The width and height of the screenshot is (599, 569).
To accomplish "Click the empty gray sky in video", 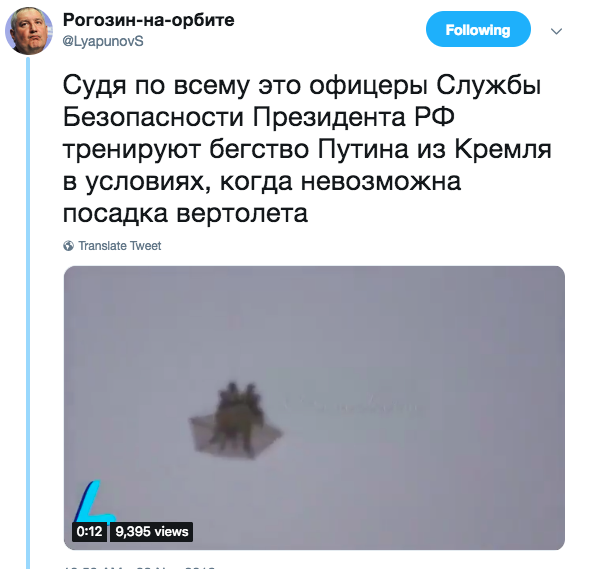I will [420, 325].
